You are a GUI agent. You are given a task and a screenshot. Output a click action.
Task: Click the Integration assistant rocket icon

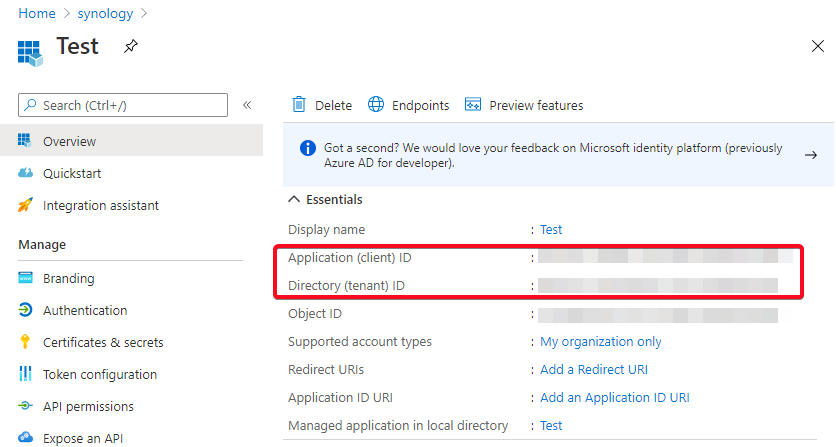(x=25, y=205)
